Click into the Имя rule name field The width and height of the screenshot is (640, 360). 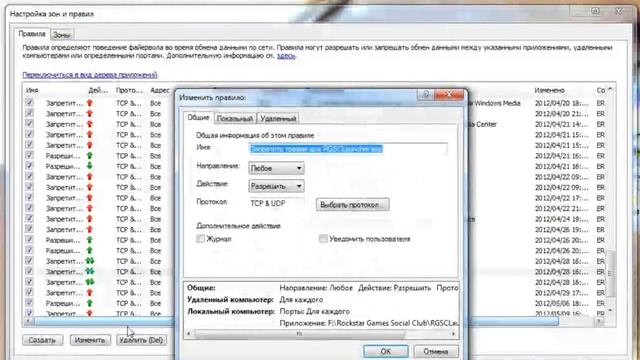pyautogui.click(x=348, y=149)
